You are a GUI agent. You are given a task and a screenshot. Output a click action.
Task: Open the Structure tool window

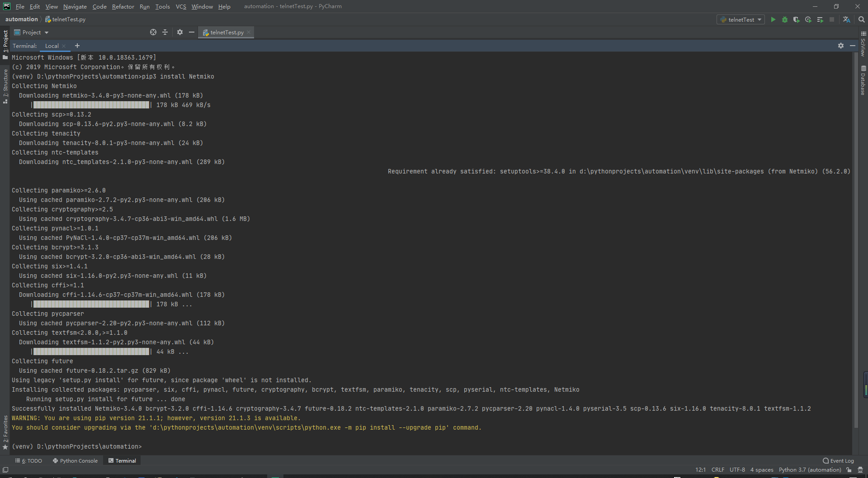coord(5,87)
